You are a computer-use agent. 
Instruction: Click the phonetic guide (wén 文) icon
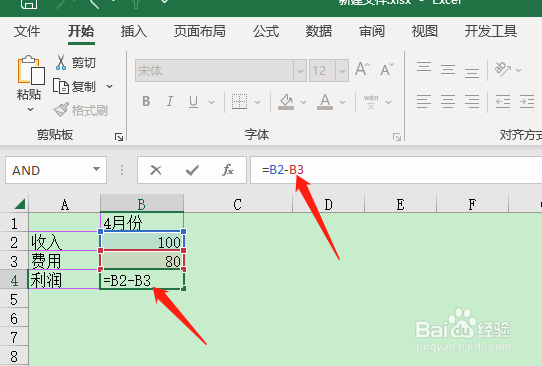pos(371,102)
